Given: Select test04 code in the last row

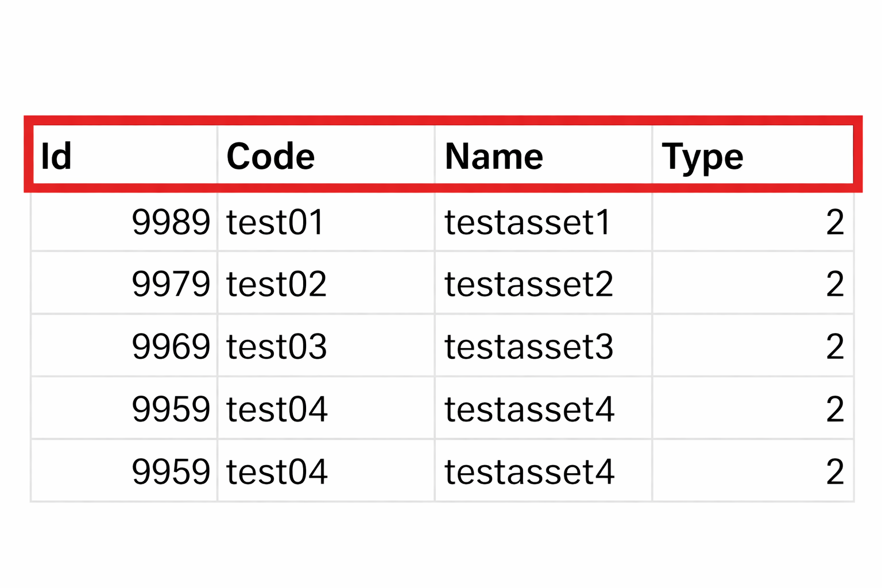Looking at the screenshot, I should pyautogui.click(x=277, y=471).
